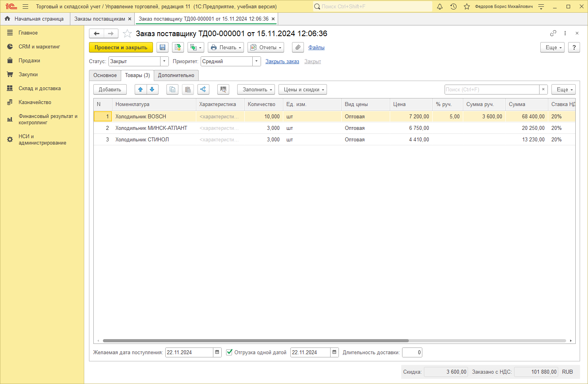
Task: Click the paste rows icon
Action: 188,90
